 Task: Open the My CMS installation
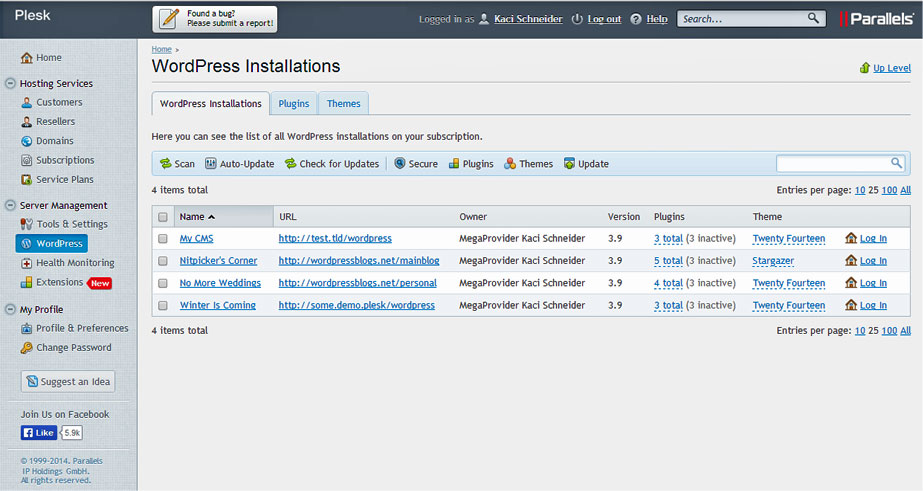(x=197, y=238)
